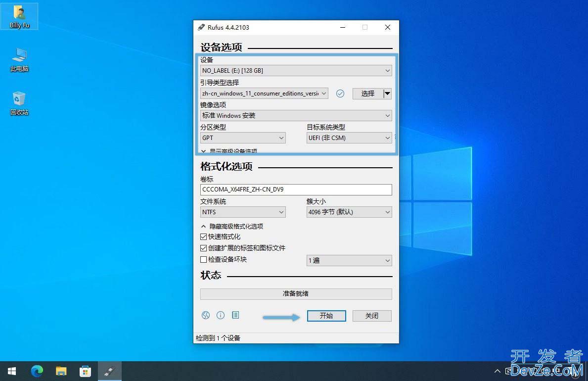The image size is (588, 381).
Task: Click the Rufus title bar app icon
Action: tap(201, 27)
